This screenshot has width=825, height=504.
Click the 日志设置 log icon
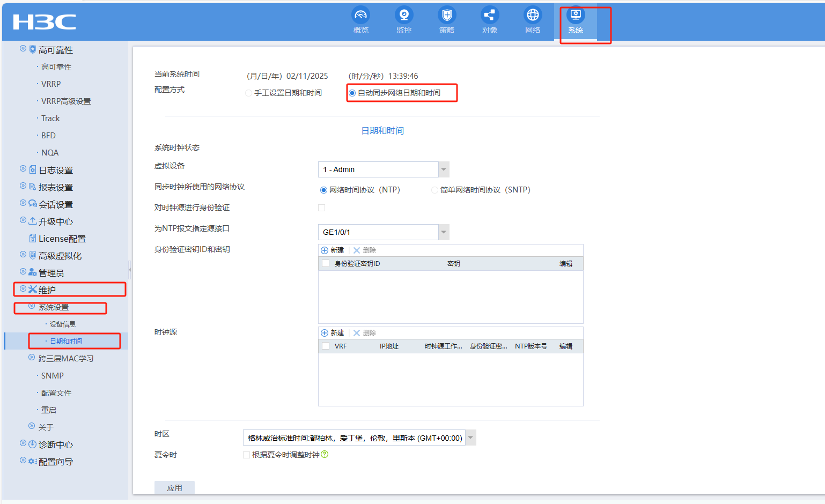(33, 170)
